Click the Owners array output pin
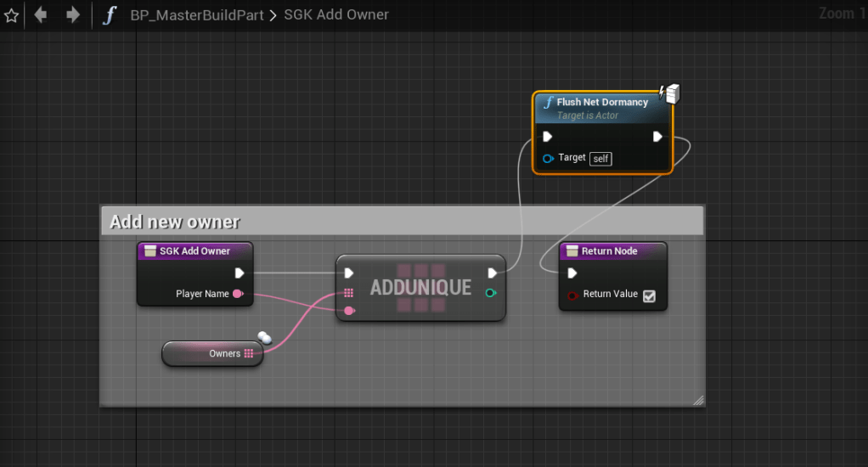The width and height of the screenshot is (868, 467). coord(249,353)
